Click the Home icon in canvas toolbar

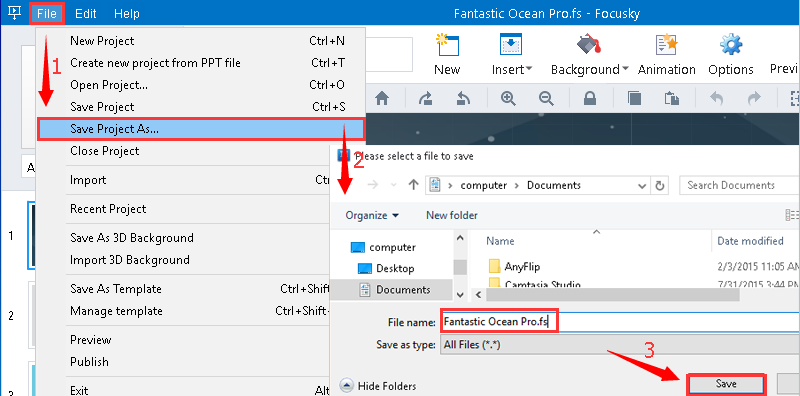tap(382, 98)
